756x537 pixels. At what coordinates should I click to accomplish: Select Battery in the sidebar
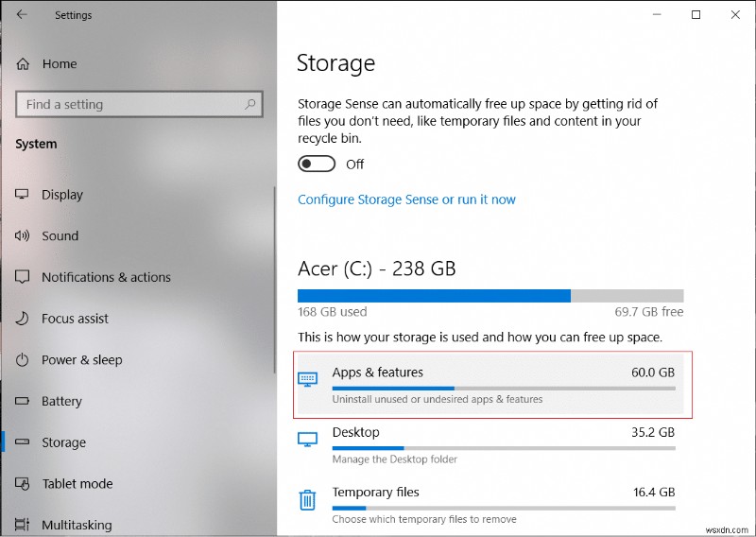pyautogui.click(x=61, y=401)
